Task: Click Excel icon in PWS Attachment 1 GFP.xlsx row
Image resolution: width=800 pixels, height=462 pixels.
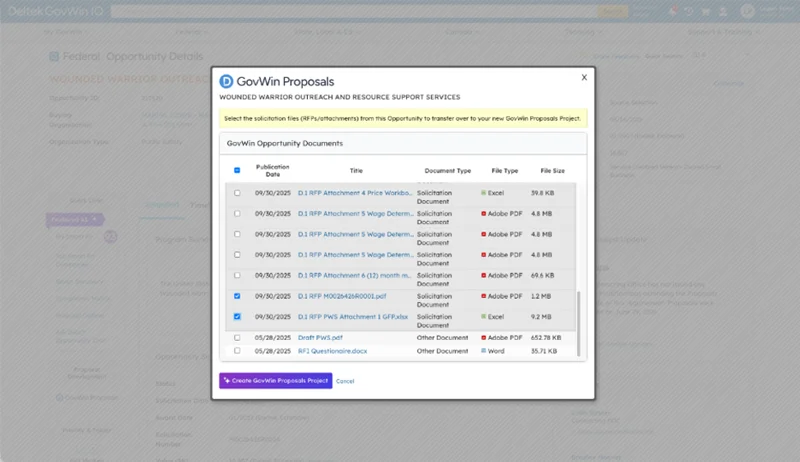Action: click(483, 317)
